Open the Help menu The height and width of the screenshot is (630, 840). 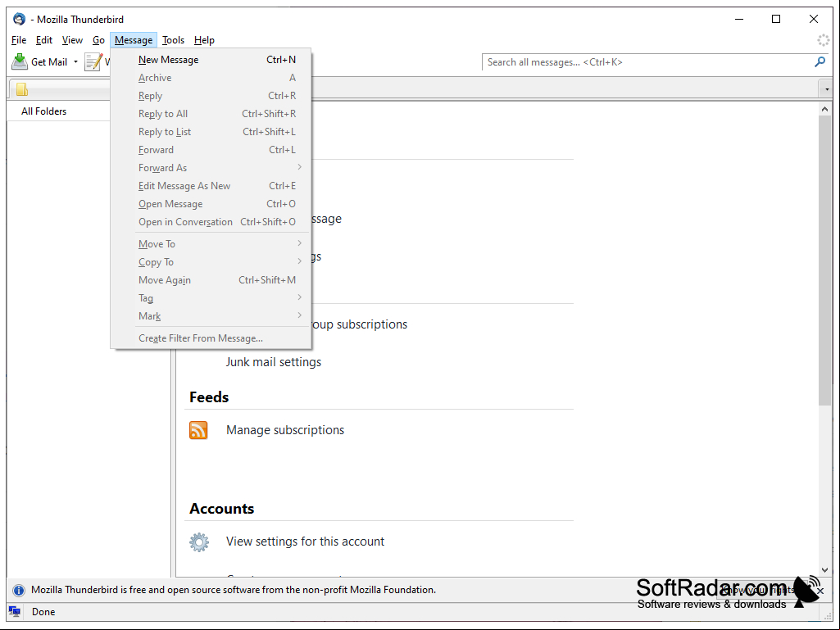pos(204,40)
